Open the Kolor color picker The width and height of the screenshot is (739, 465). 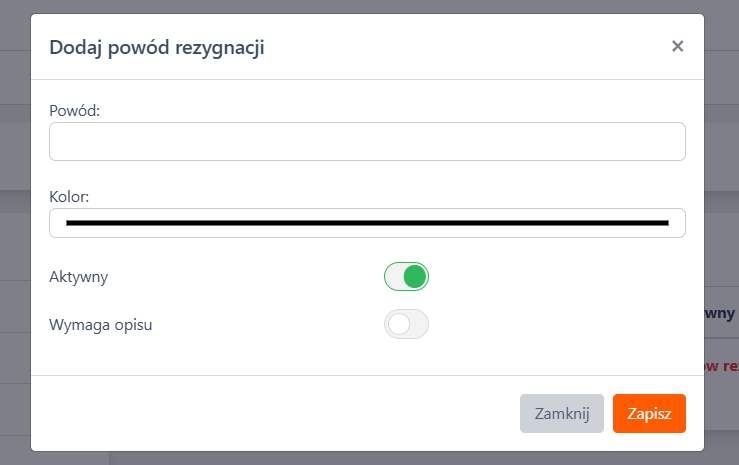[x=367, y=223]
